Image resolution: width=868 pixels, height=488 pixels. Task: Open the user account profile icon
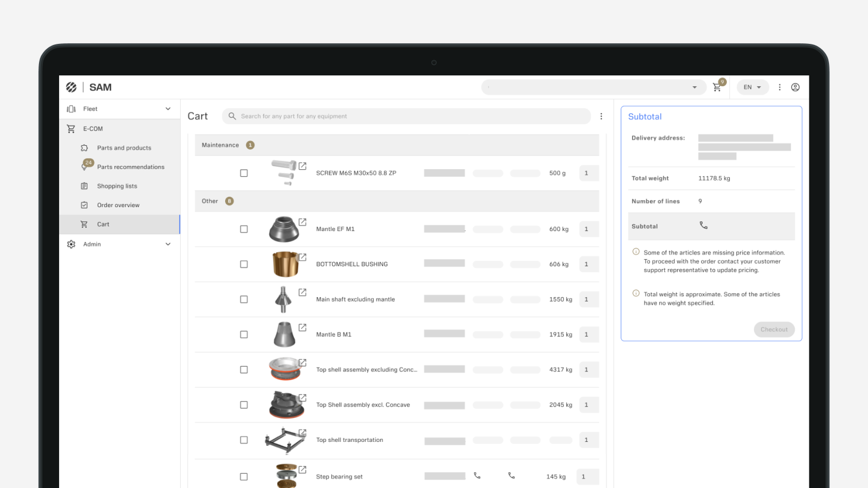coord(795,87)
